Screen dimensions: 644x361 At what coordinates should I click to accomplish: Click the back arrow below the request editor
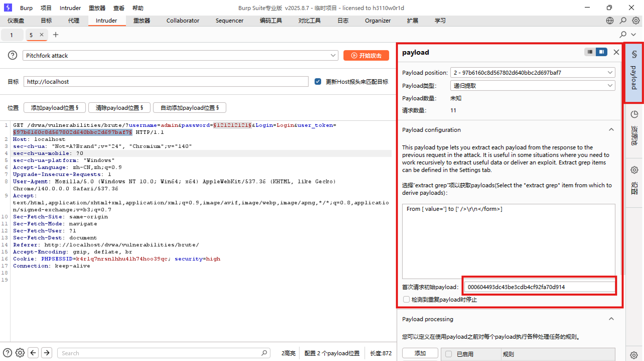tap(33, 353)
